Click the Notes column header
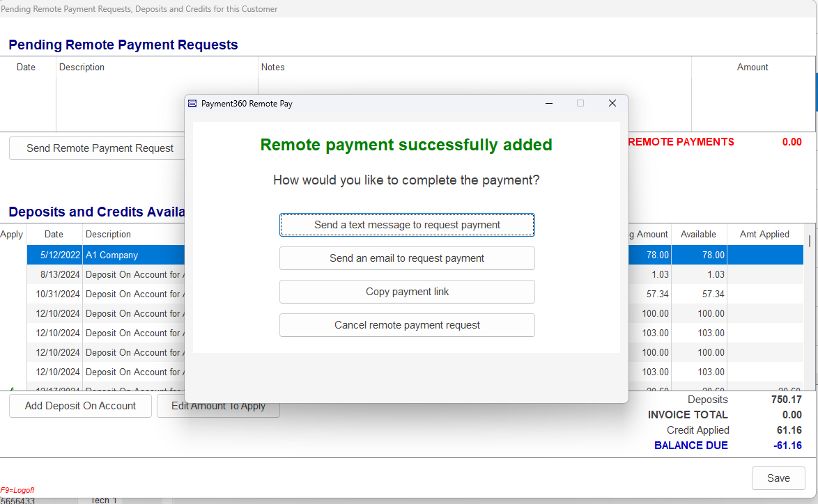Viewport: 818px width, 504px height. (273, 68)
